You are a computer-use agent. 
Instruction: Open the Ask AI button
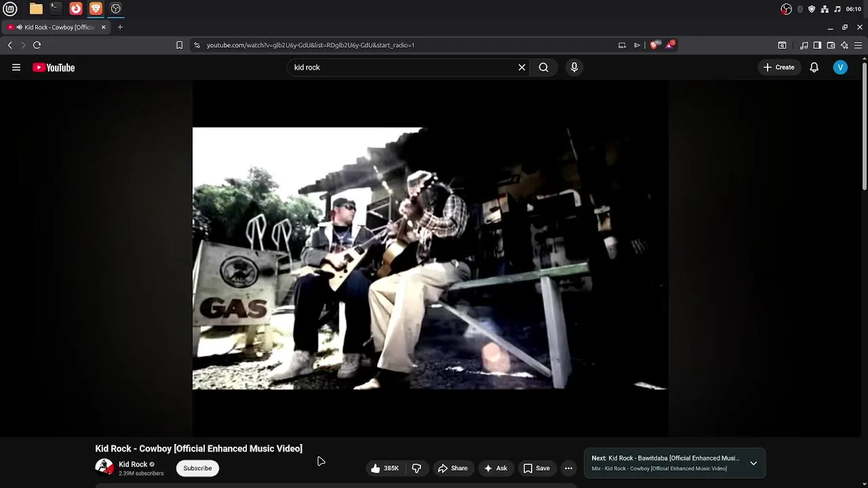pyautogui.click(x=495, y=468)
